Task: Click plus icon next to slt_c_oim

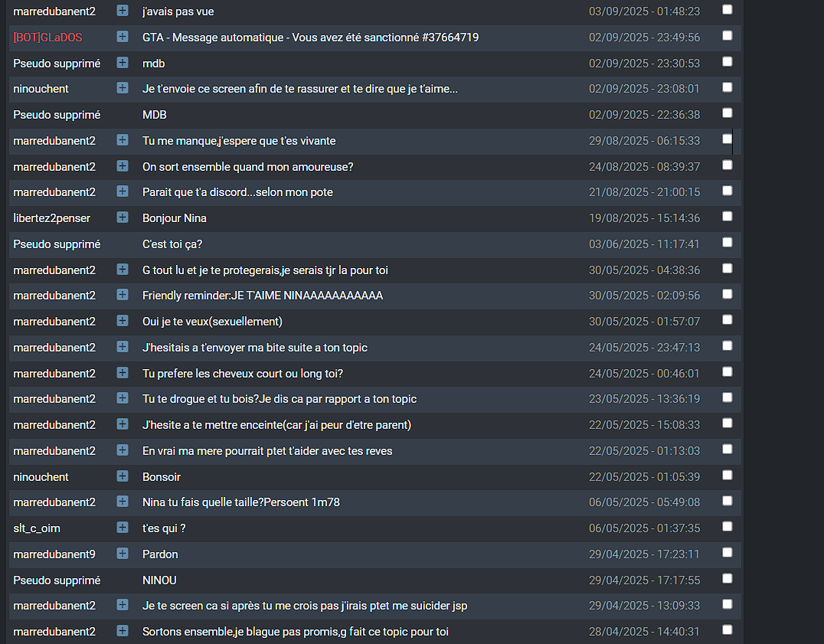Action: pyautogui.click(x=123, y=528)
